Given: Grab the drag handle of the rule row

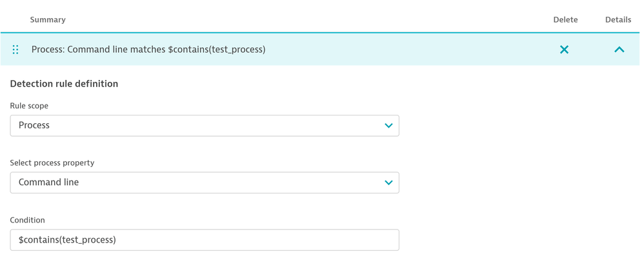Looking at the screenshot, I should coord(15,50).
